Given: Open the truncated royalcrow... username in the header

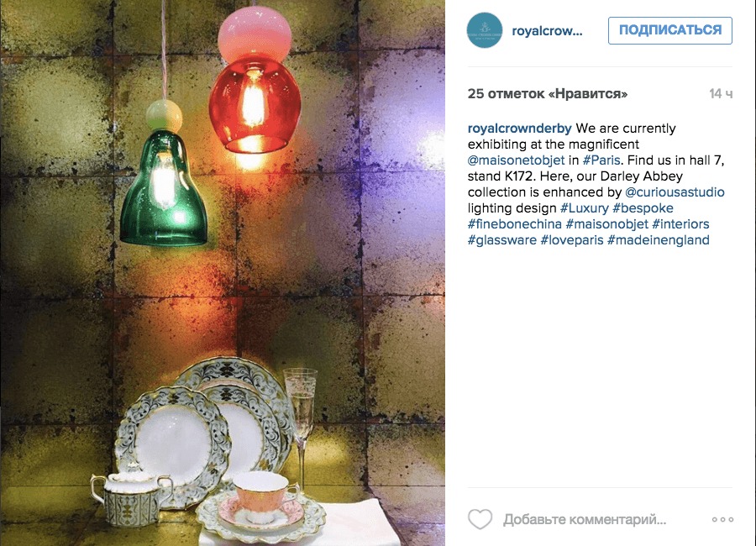Looking at the screenshot, I should 547,31.
